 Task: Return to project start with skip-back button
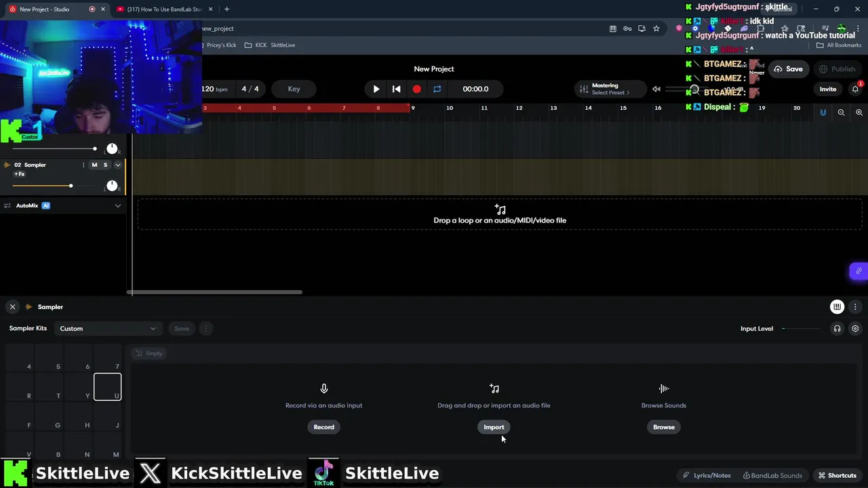coord(397,89)
